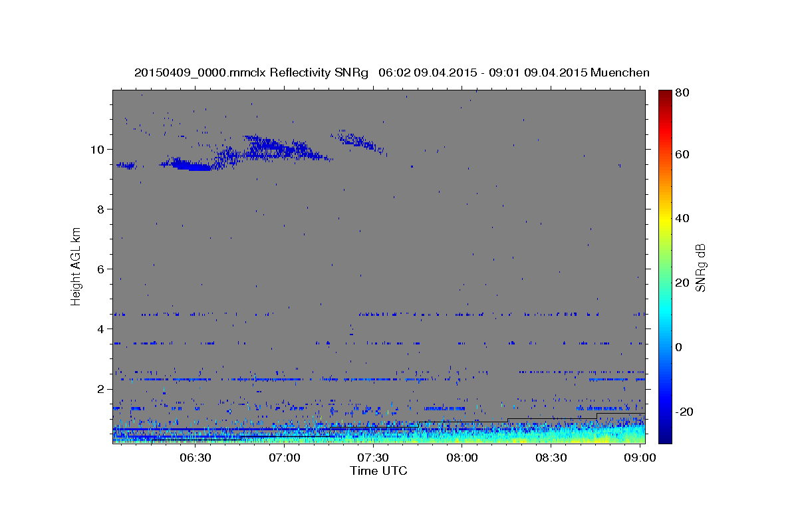This screenshot has width=798, height=532.
Task: Click the 'Time UTC' axis label
Action: click(x=378, y=471)
